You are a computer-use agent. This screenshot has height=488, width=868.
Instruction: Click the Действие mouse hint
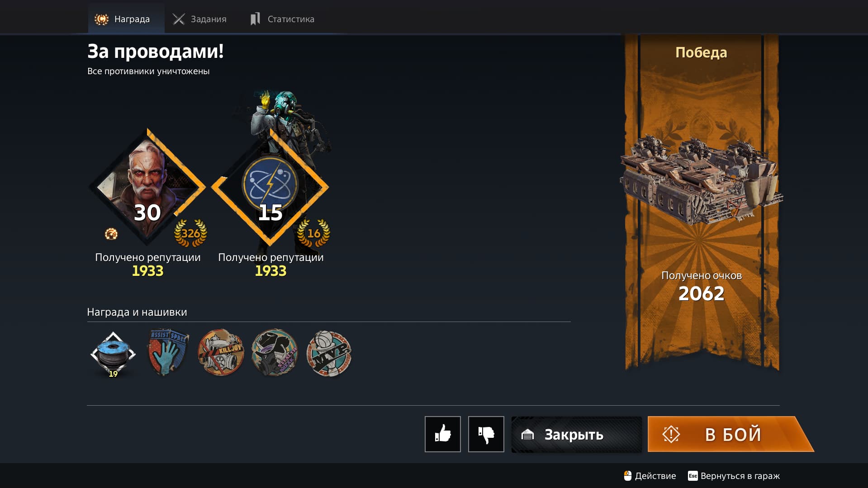click(x=650, y=476)
